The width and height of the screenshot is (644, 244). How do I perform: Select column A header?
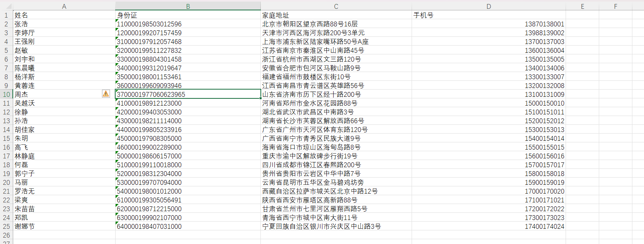pos(64,6)
